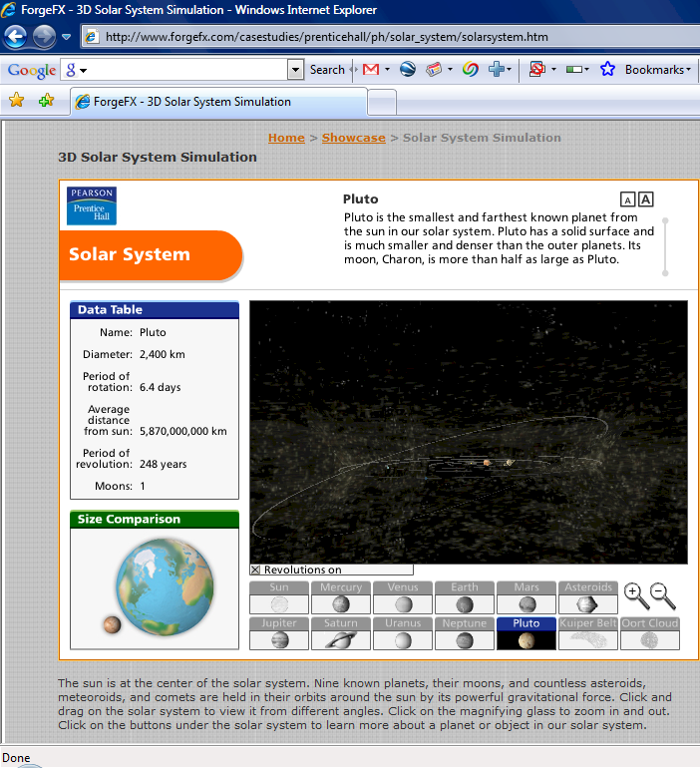Click the popup blocker toolbar icon
Viewport: 700px width, 768px height.
click(537, 70)
